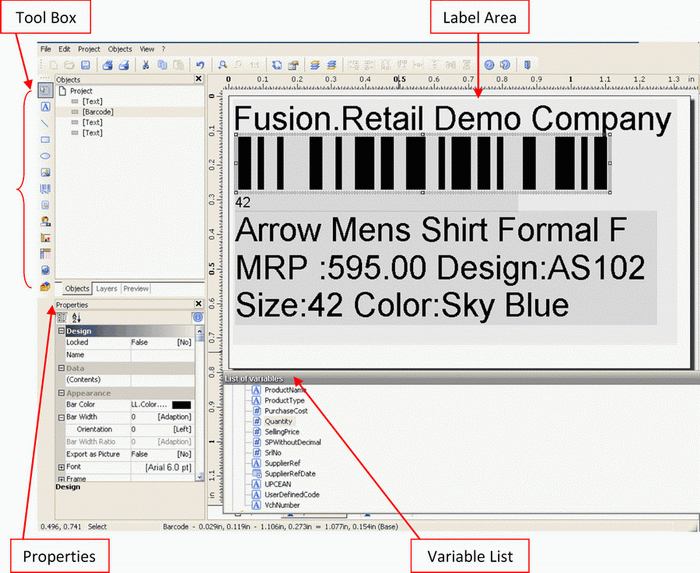The image size is (700, 573).
Task: Expand the Font property group
Action: 61,466
